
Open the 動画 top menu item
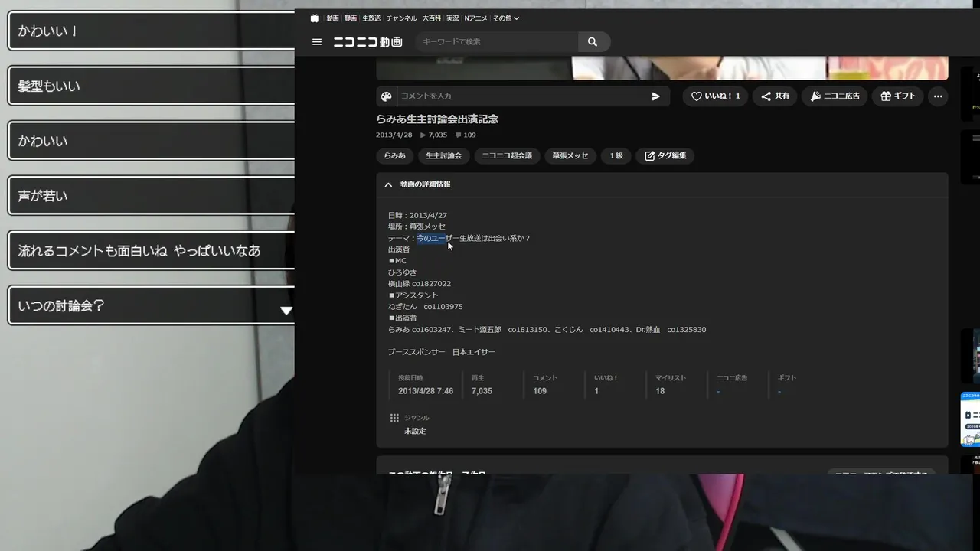(x=332, y=18)
